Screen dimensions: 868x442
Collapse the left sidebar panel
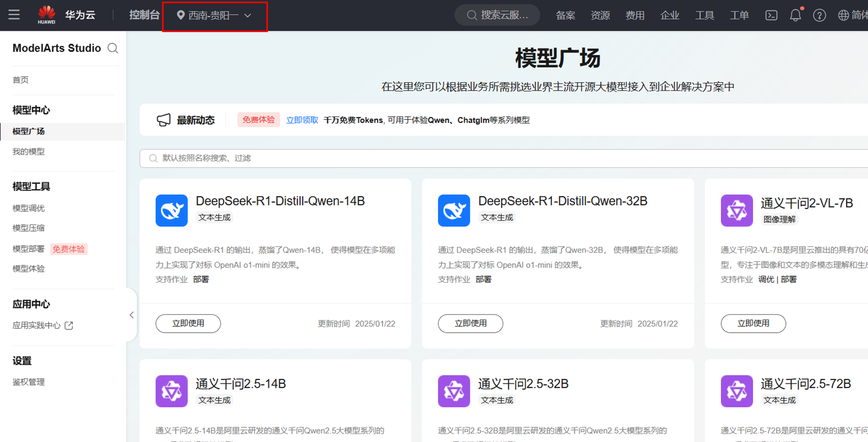131,315
